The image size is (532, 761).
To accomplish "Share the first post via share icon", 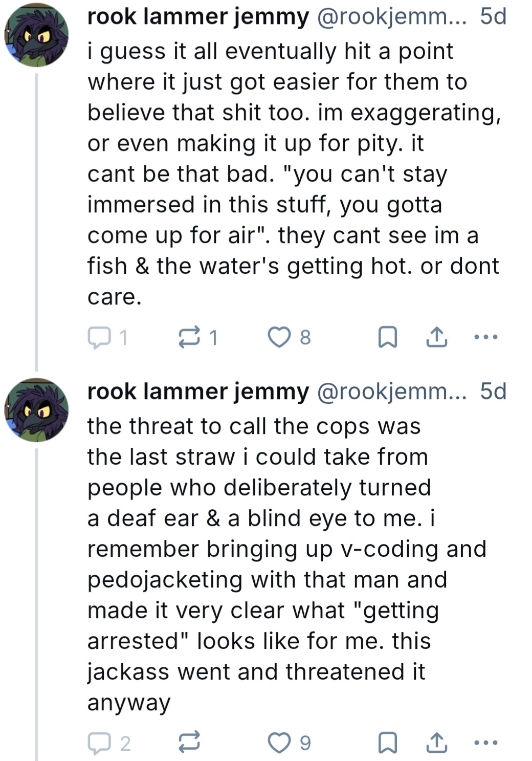I will [x=436, y=337].
